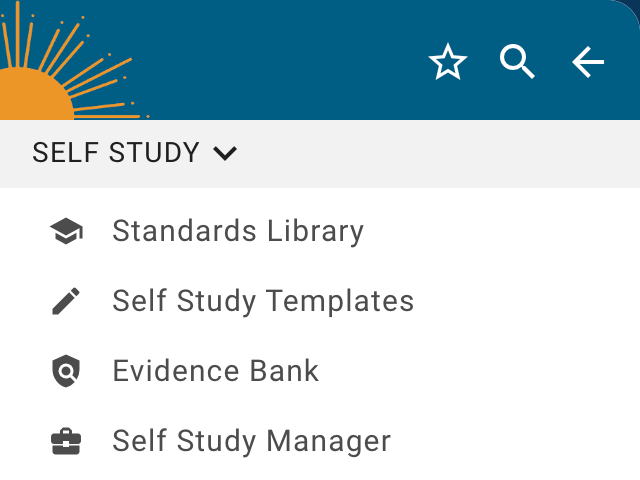The height and width of the screenshot is (480, 640).
Task: Click the briefcase icon beside Self Study Manager
Action: 66,441
